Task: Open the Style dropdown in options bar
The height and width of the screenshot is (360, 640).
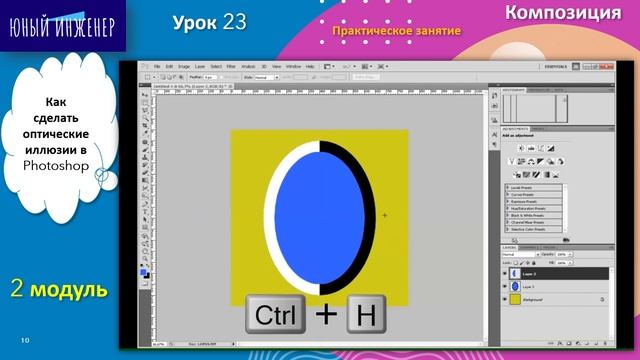Action: pos(267,77)
